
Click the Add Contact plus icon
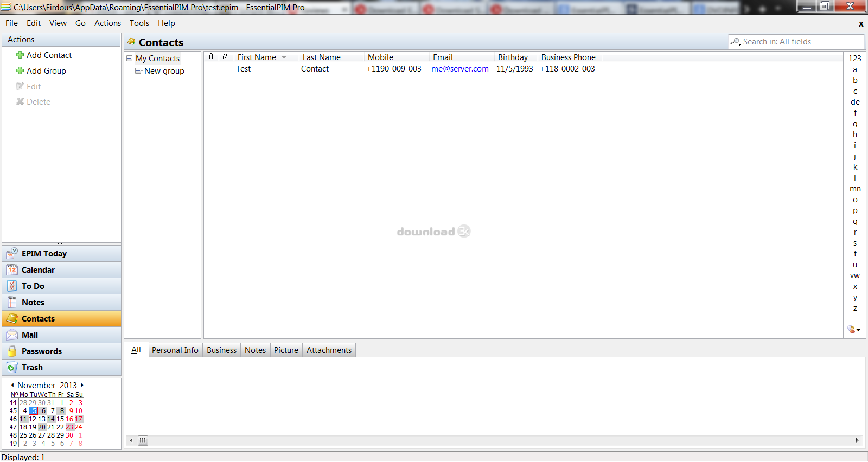20,55
